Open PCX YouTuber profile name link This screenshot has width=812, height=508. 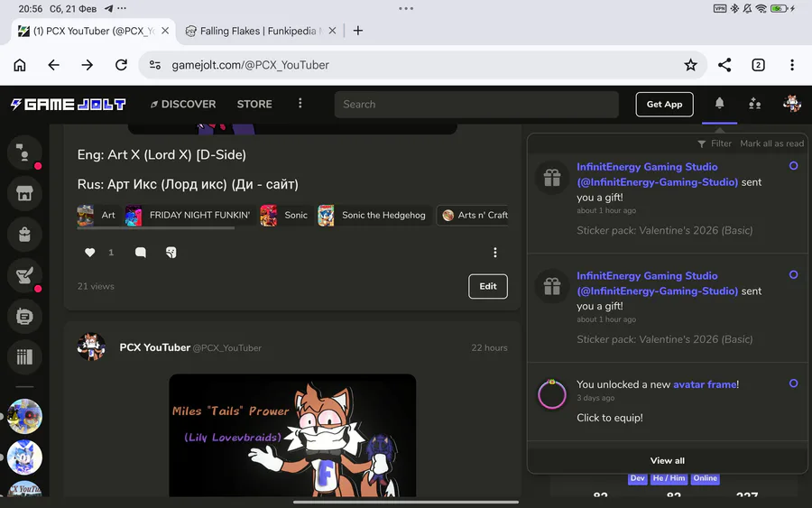(x=155, y=347)
